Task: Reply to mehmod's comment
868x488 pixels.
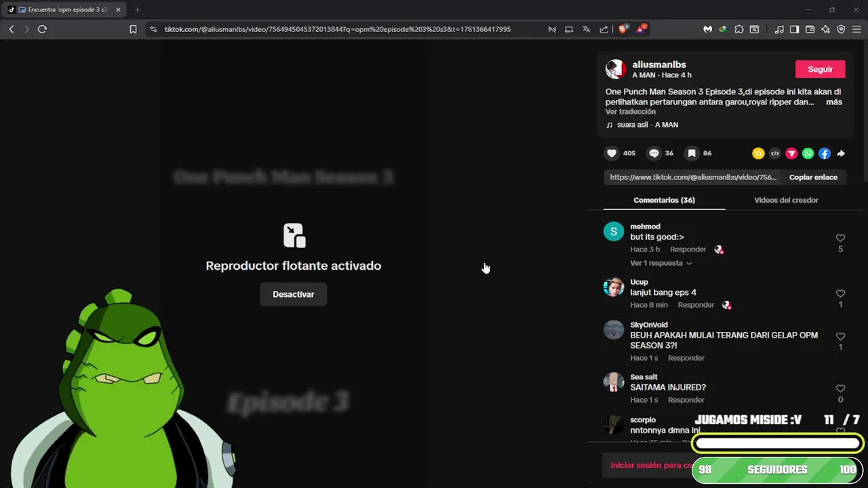Action: coord(688,249)
